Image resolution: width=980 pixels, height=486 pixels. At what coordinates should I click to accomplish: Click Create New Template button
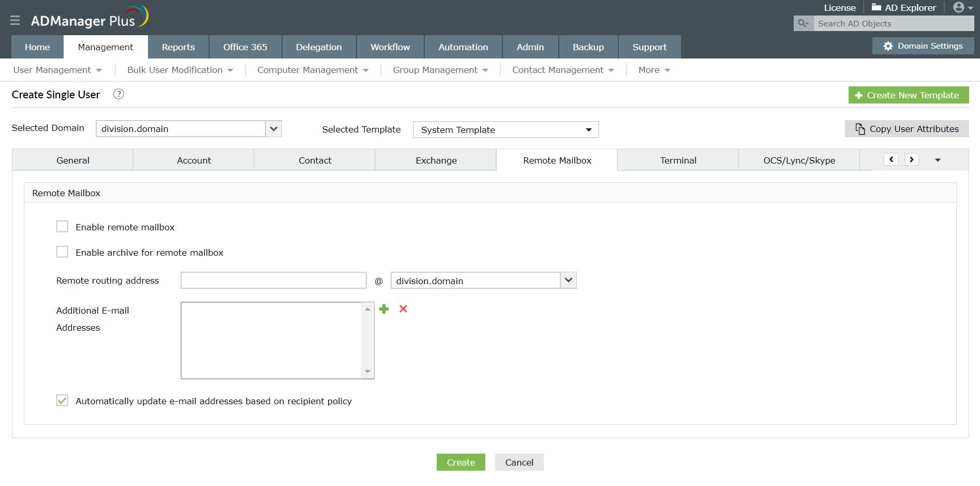coord(909,95)
